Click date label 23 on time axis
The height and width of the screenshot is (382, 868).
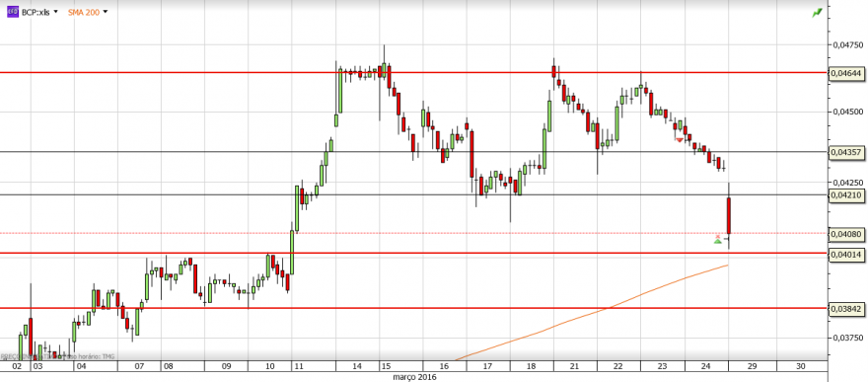pos(662,366)
